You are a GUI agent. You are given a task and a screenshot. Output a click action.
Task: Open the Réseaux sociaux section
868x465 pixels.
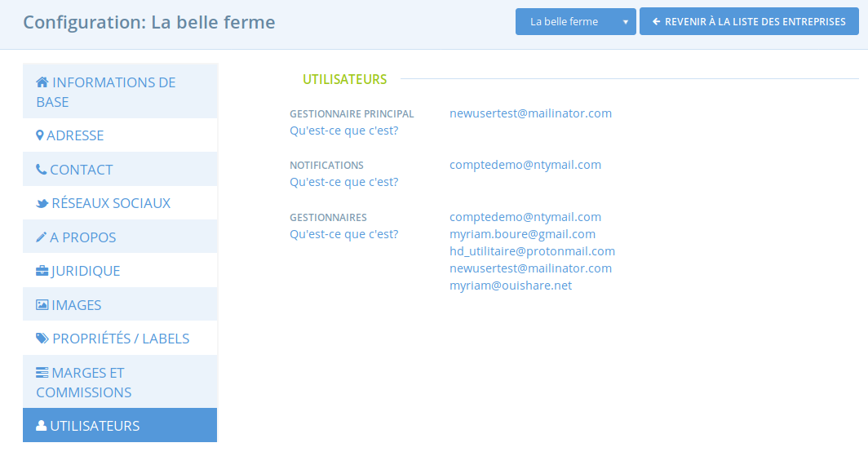[x=120, y=203]
